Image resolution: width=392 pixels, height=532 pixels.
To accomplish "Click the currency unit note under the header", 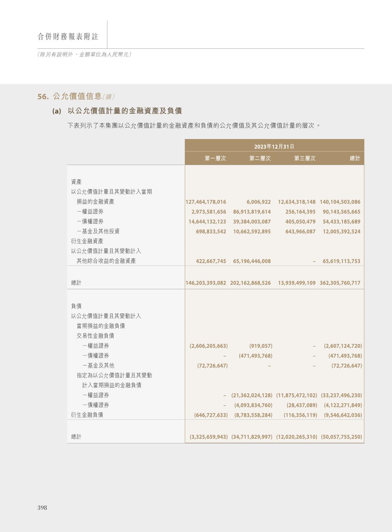I will [84, 54].
